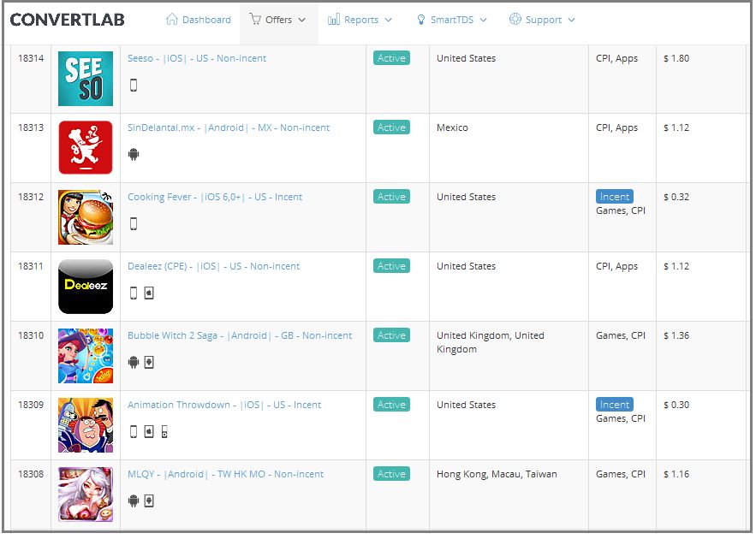This screenshot has width=756, height=539.
Task: Click the Active badge in SinDelantal.mx row
Action: (x=391, y=127)
